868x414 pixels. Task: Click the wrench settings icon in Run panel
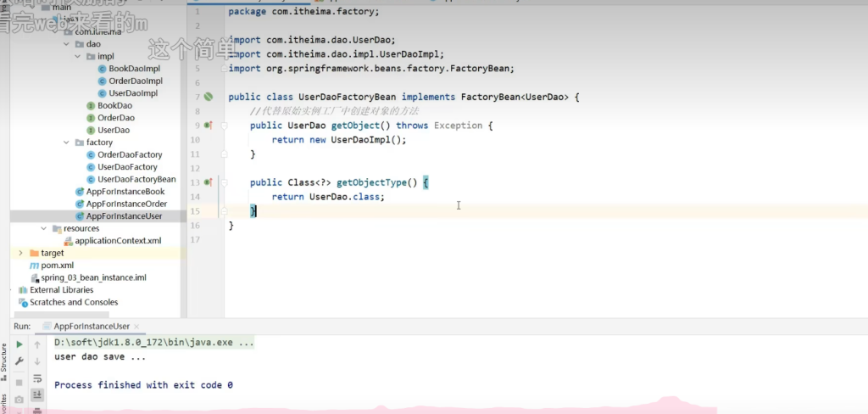[x=19, y=361]
